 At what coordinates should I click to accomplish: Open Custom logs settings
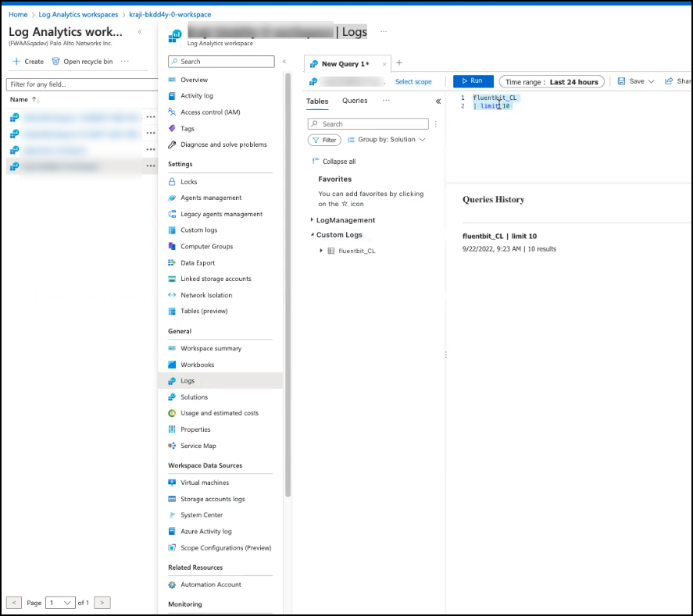(x=199, y=230)
